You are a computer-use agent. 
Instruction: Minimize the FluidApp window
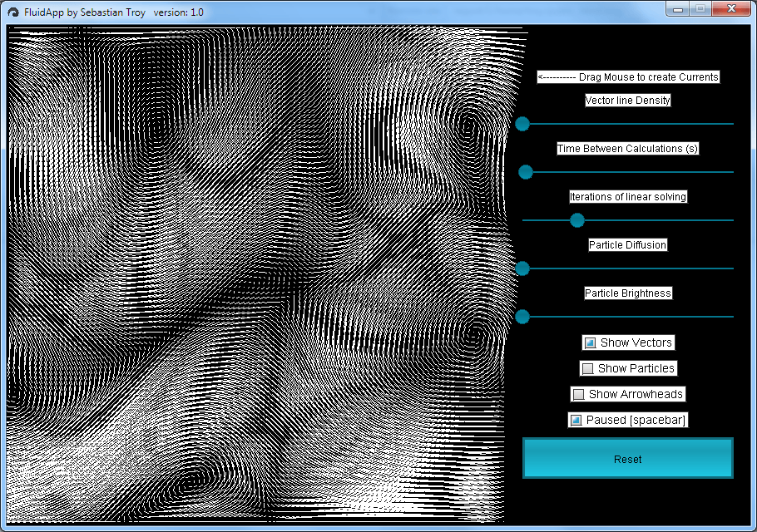coord(677,8)
